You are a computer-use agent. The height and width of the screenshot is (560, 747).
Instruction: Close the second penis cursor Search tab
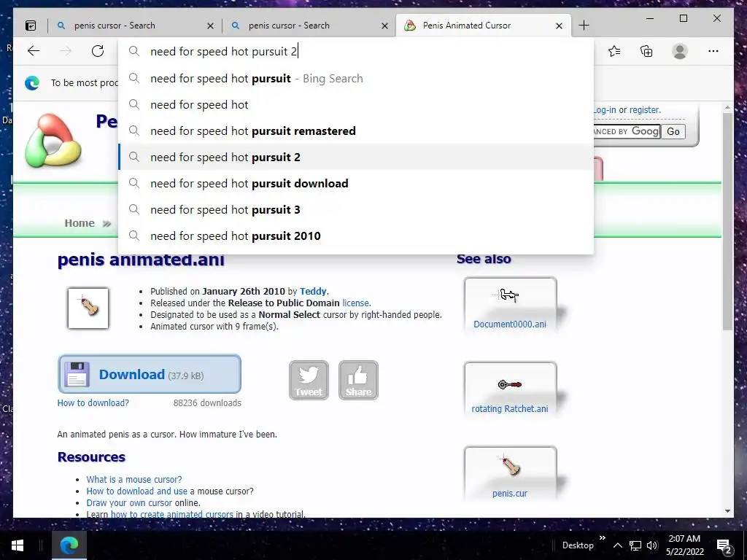coord(384,26)
